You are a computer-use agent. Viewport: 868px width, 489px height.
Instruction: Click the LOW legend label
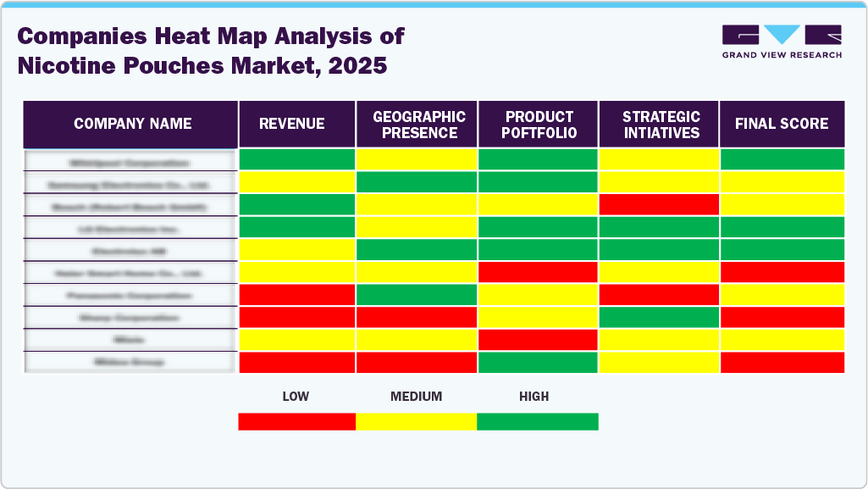click(x=296, y=396)
